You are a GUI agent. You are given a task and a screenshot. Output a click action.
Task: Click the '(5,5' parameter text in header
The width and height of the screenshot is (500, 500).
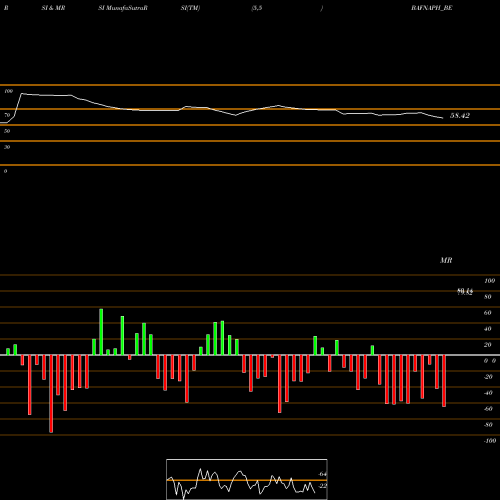tap(257, 8)
